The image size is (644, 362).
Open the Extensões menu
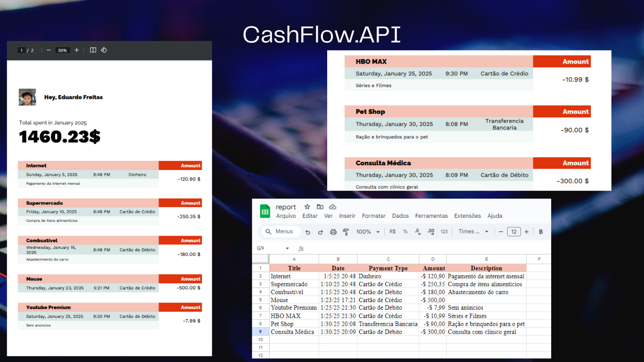coord(468,216)
